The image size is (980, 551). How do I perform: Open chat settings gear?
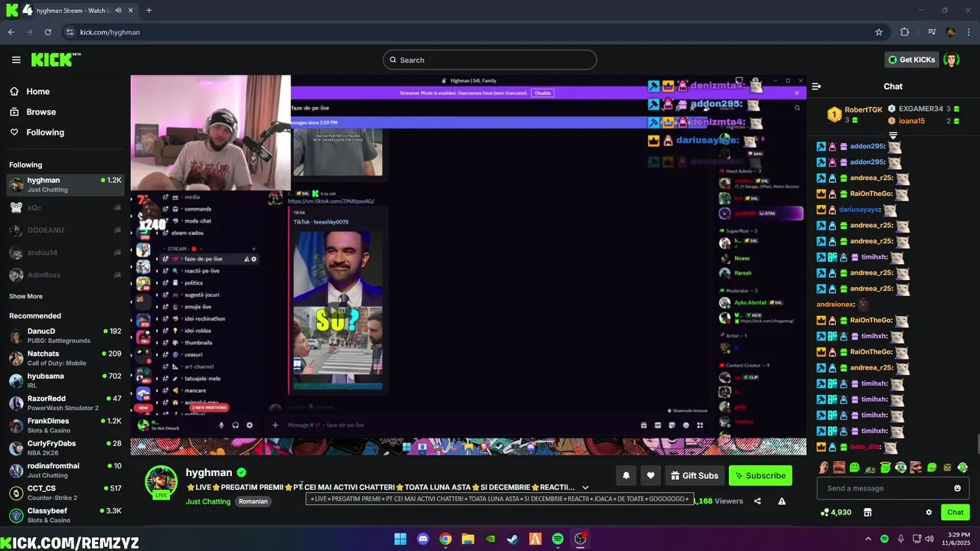[x=929, y=513]
